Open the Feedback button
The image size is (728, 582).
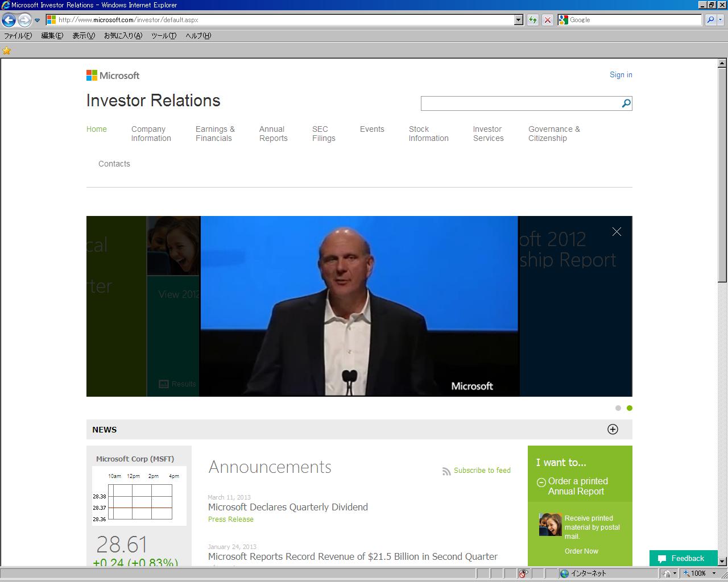coord(684,558)
